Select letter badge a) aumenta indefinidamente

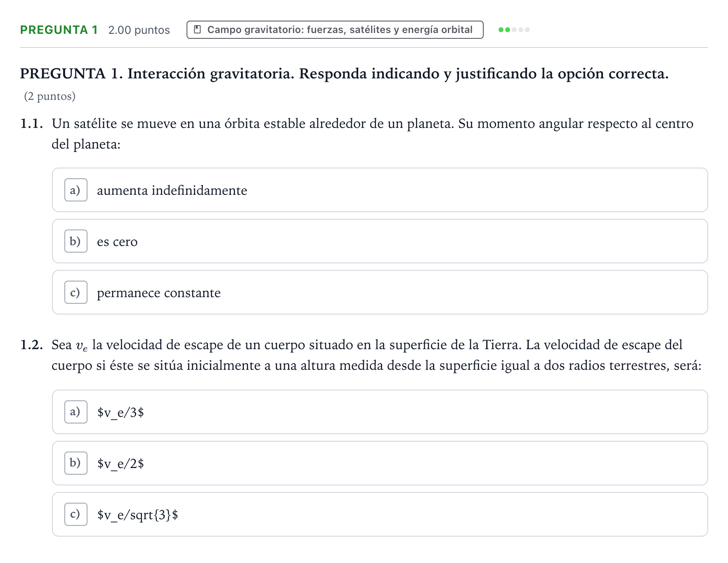point(76,190)
